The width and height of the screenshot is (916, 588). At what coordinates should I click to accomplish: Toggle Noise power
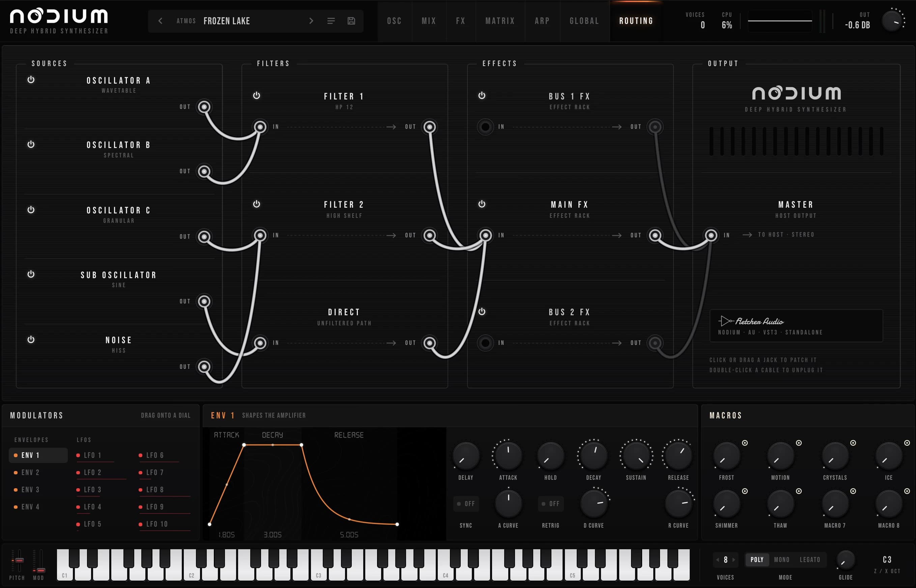click(x=31, y=340)
